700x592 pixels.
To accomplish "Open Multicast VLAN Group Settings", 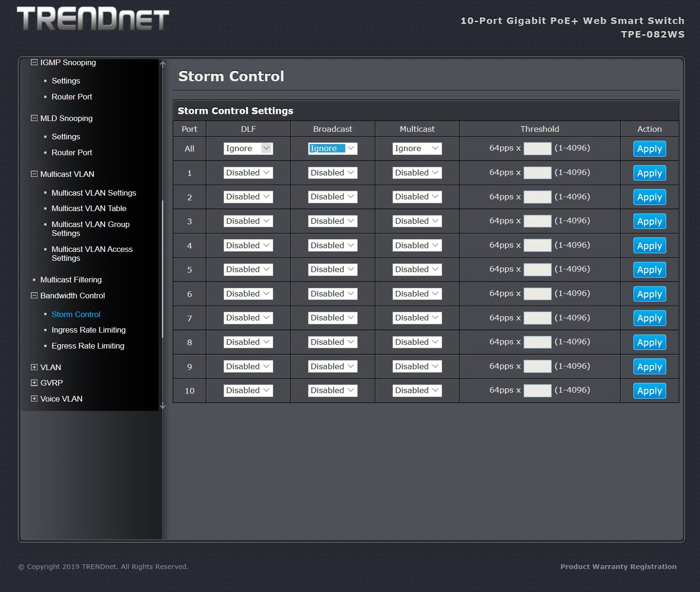I will point(91,228).
